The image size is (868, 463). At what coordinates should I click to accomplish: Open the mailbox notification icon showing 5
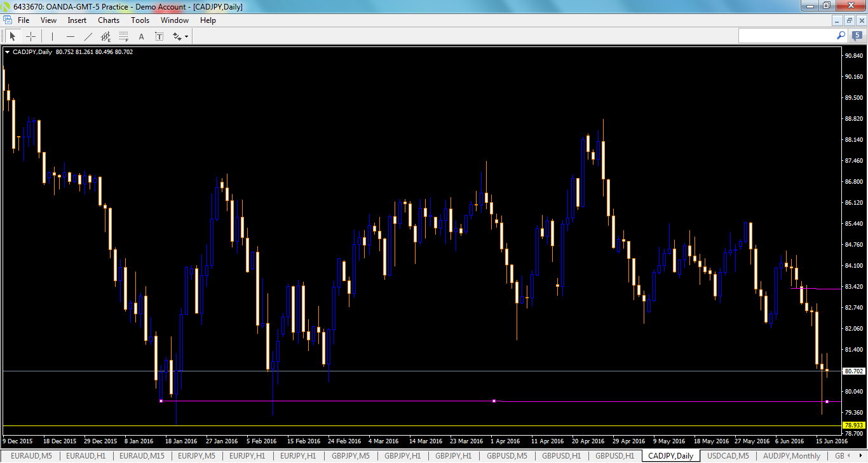point(857,36)
